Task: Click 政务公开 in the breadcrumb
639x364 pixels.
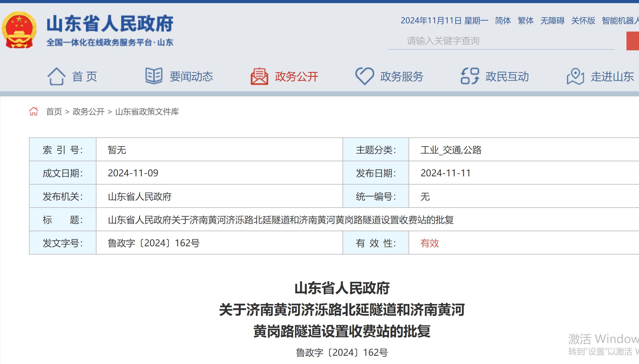Action: 88,111
